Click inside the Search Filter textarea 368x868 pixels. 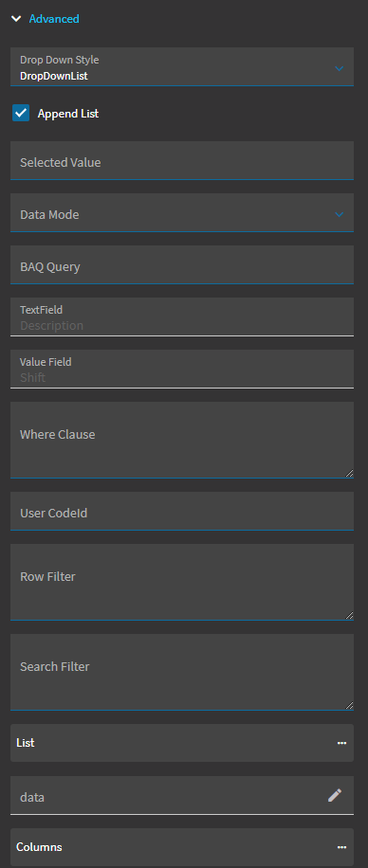tap(182, 672)
